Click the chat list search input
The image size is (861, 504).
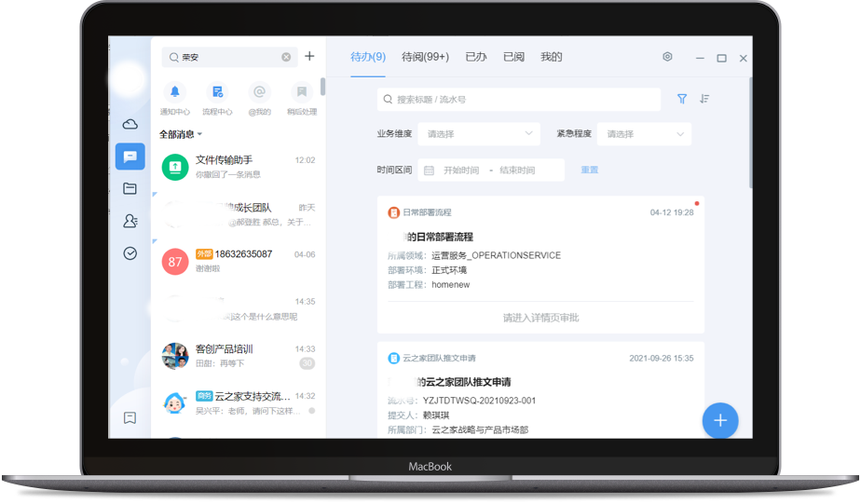tap(229, 57)
